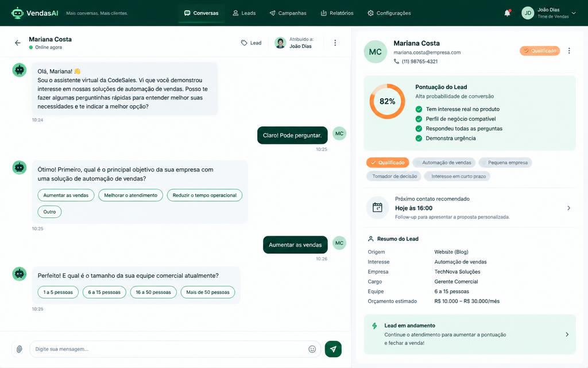
Task: Click the person icon beside Resumo do Lead
Action: [x=370, y=239]
